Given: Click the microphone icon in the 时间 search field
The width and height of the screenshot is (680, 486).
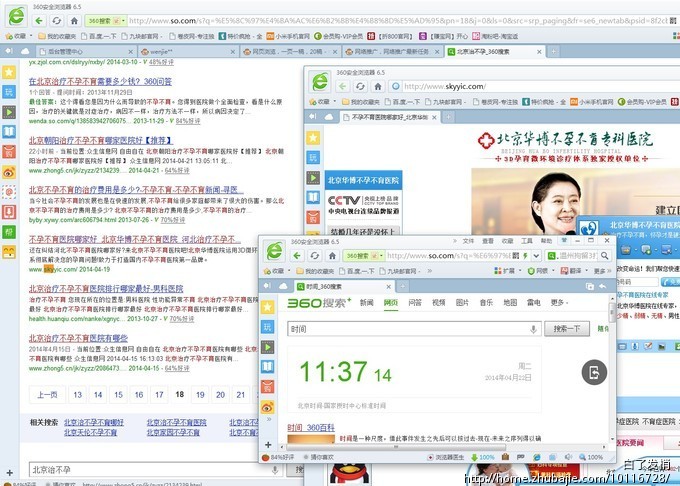Looking at the screenshot, I should (x=533, y=329).
